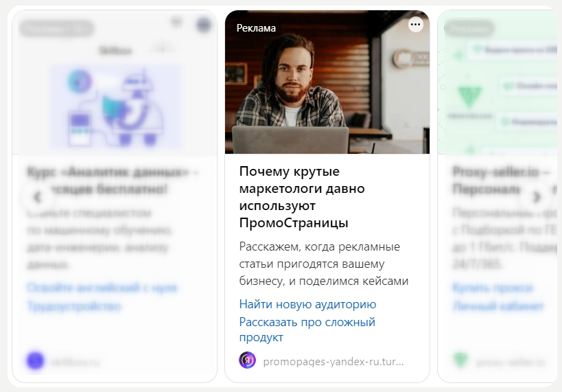Follow the "Рассказать про сложный продукт" link
Screen dimensions: 562x392
pyautogui.click(x=307, y=330)
